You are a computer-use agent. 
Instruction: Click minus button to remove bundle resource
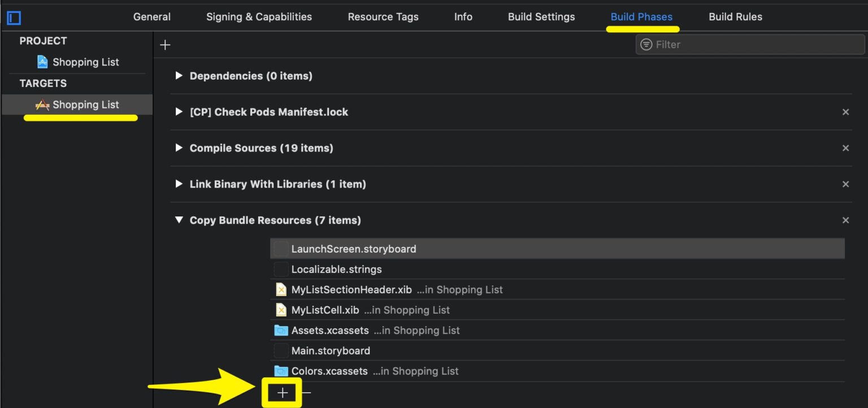[306, 393]
